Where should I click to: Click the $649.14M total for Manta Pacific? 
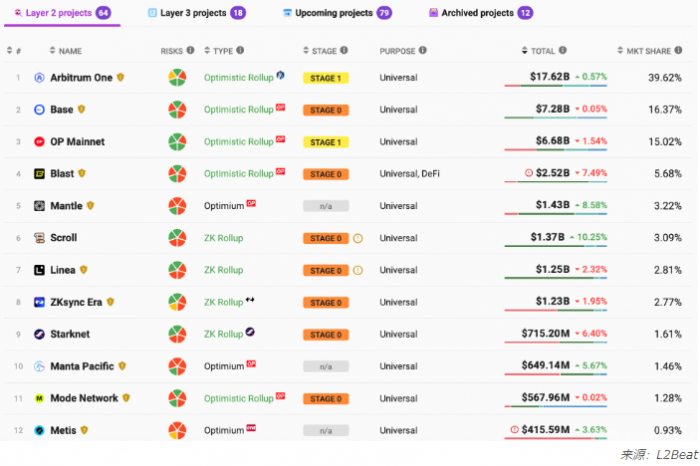coord(546,366)
